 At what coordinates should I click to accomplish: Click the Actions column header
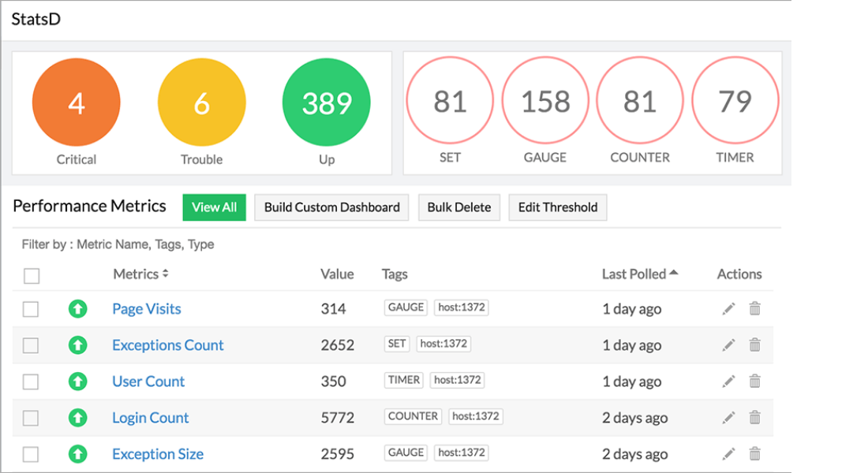point(739,274)
